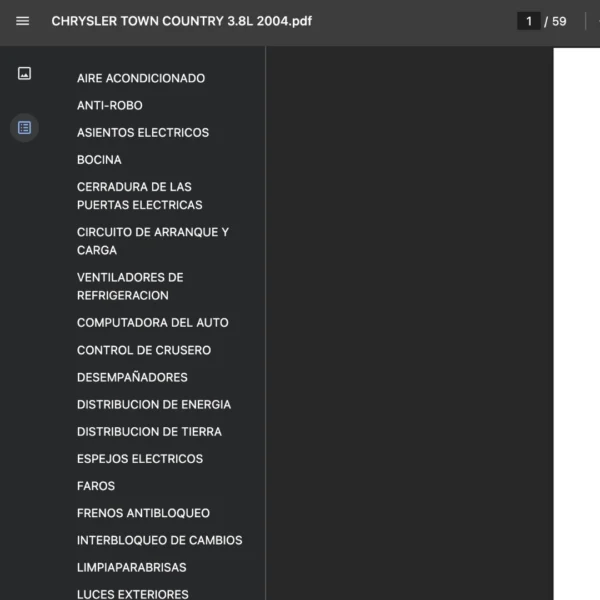600x600 pixels.
Task: Jump to DISTRIBUCION DE TIERRA
Action: click(149, 431)
